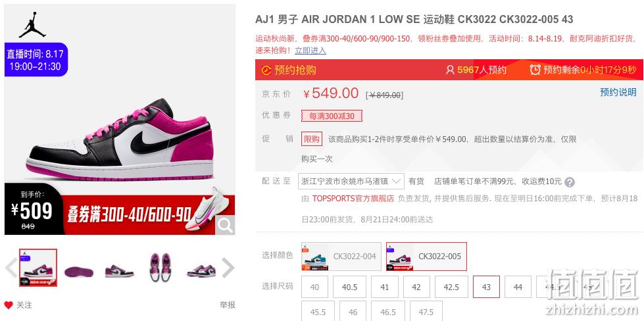Visit TOPSPORTS官方旗舰店 store link
The width and height of the screenshot is (644, 321).
[353, 199]
